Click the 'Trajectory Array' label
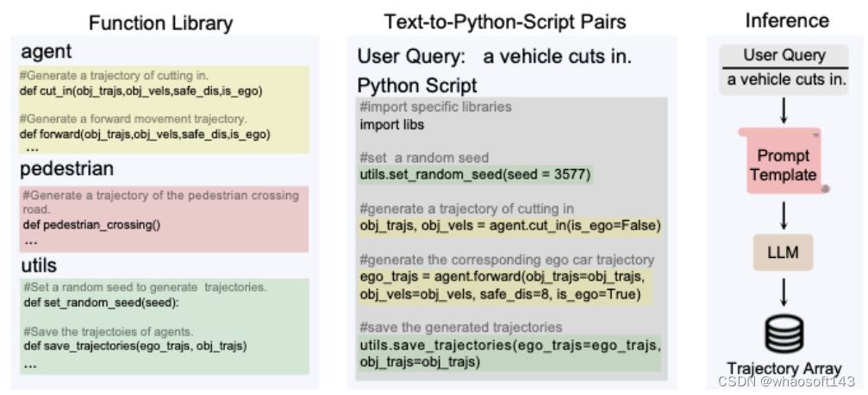Screen dimensions: 868x395 tap(784, 369)
